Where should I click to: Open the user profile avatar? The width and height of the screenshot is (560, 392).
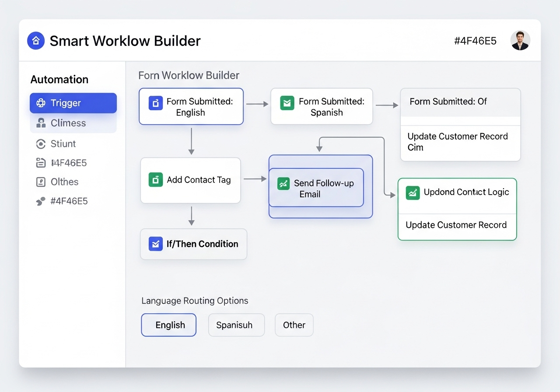click(x=520, y=40)
